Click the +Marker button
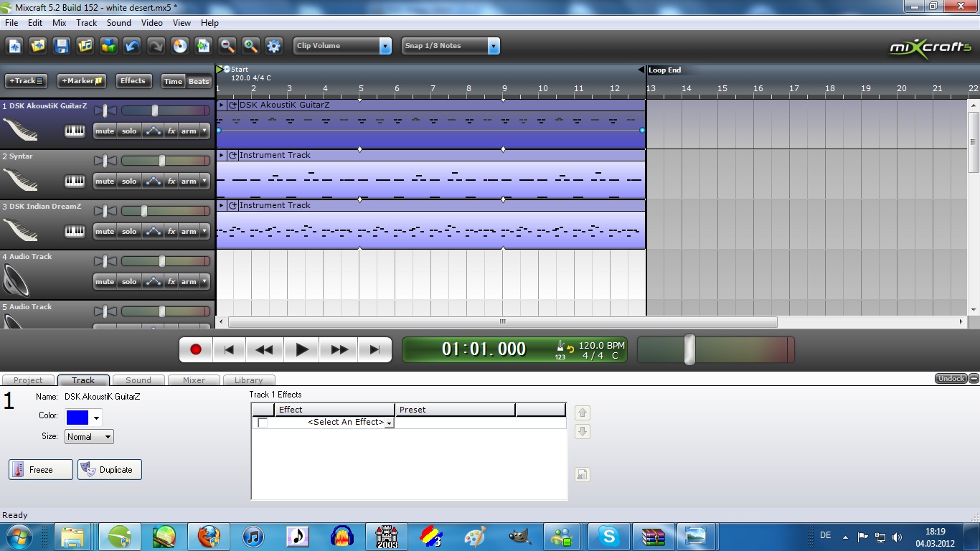Viewport: 980px width, 551px height. (x=82, y=81)
